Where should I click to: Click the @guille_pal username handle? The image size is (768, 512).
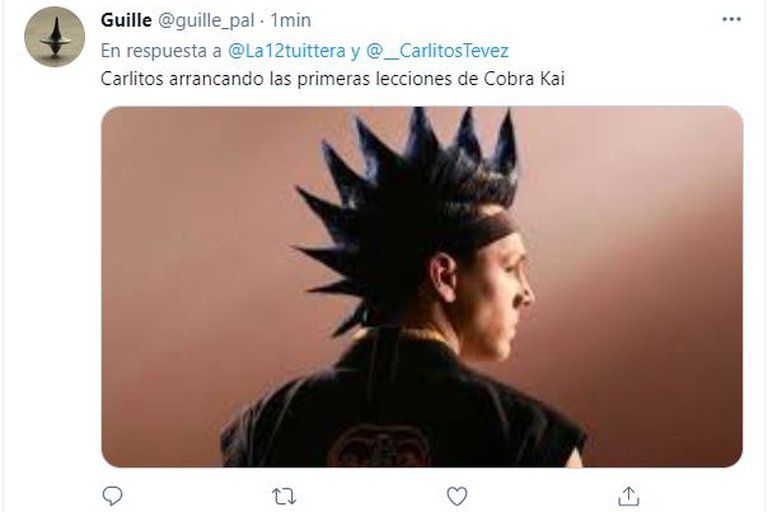[206, 21]
